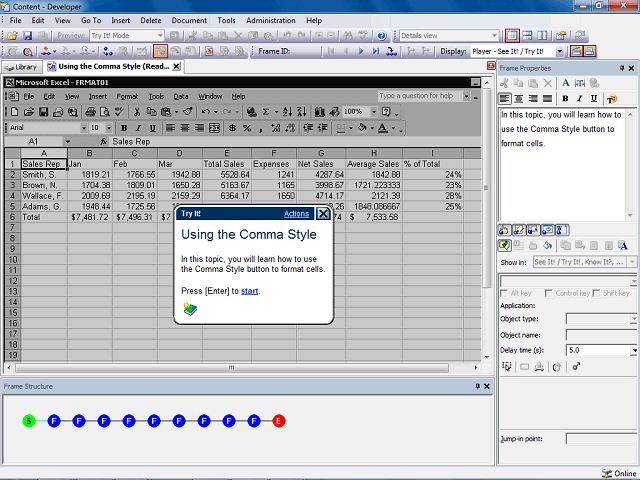This screenshot has width=640, height=480.
Task: Open the Delay time dropdown arrow
Action: point(634,350)
